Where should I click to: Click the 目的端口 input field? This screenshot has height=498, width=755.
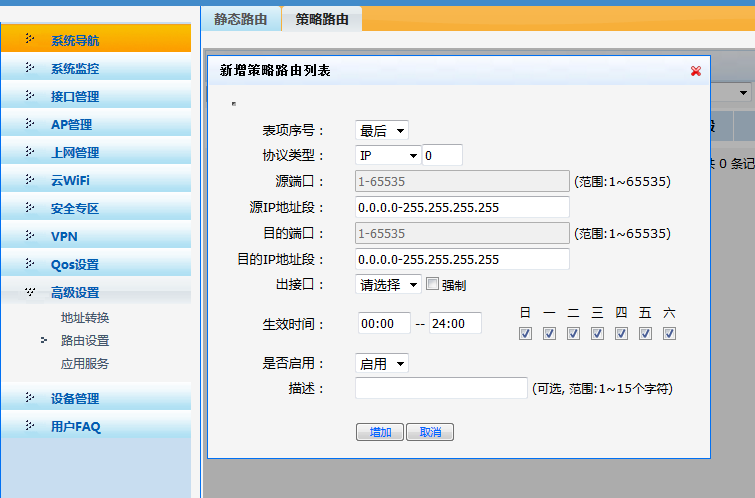462,233
